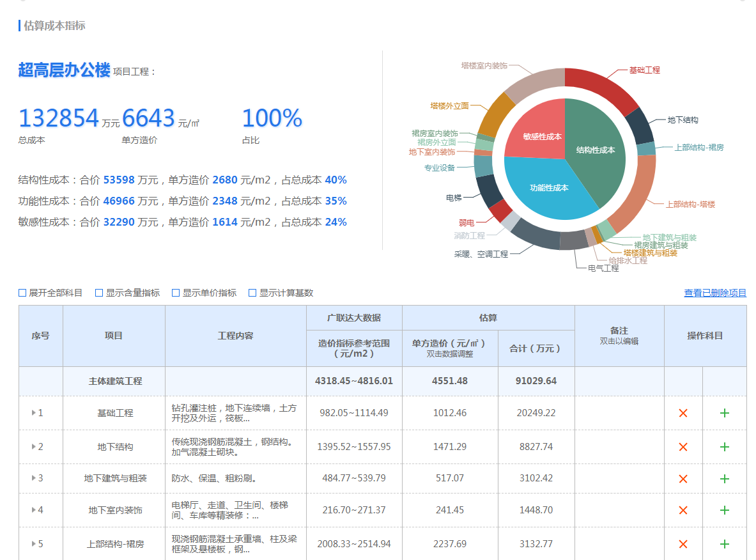Tick the 显示计算基数 checkbox
The height and width of the screenshot is (560, 756).
click(x=252, y=293)
